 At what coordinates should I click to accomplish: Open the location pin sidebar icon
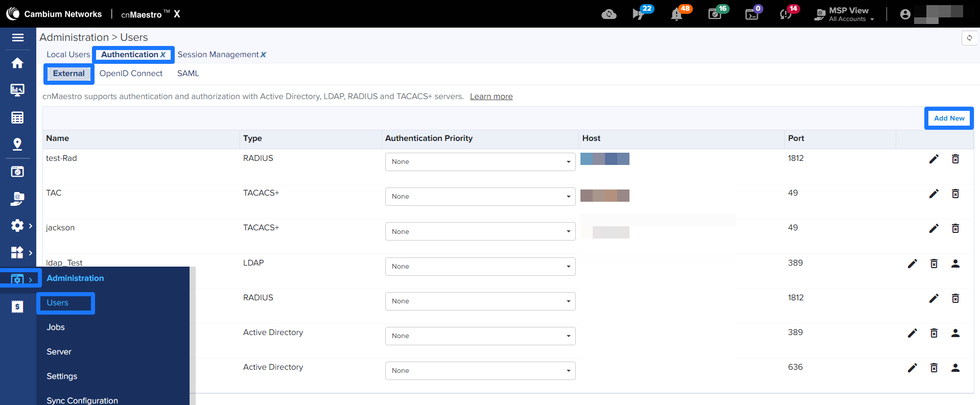tap(17, 145)
